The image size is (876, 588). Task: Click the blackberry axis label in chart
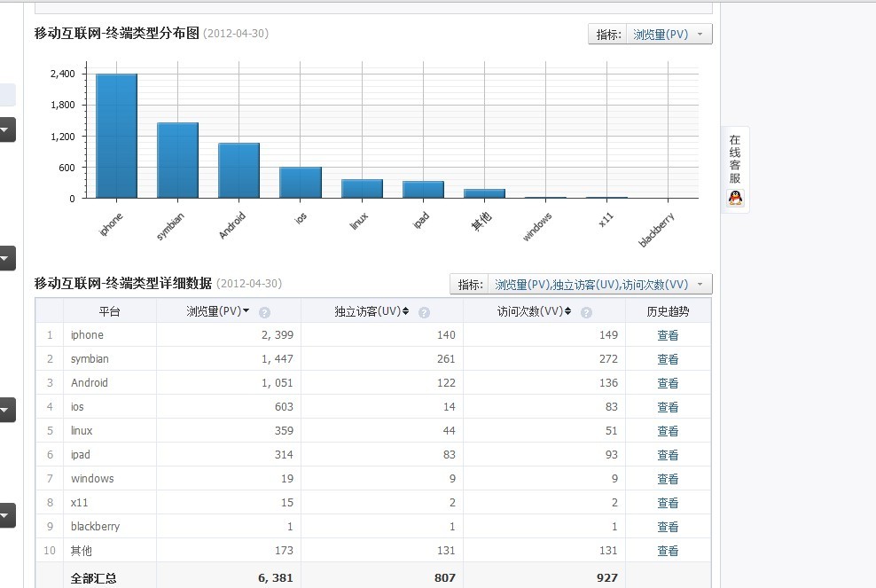click(656, 229)
